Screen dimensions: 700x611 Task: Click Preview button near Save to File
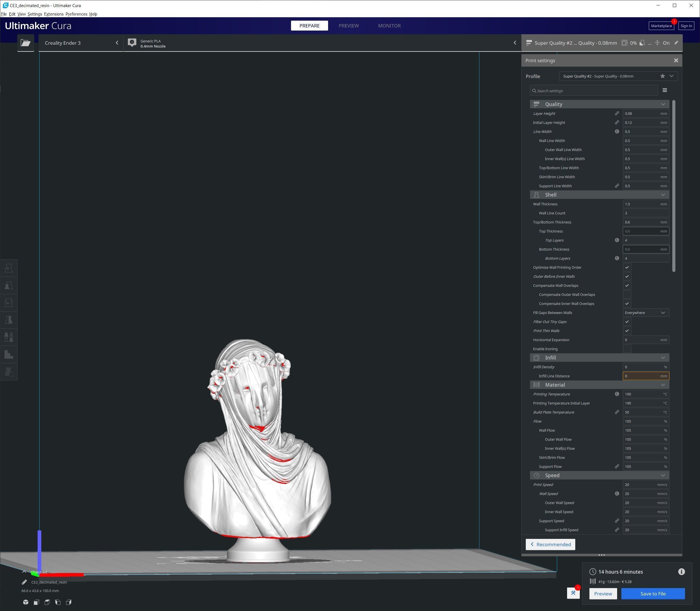(603, 594)
